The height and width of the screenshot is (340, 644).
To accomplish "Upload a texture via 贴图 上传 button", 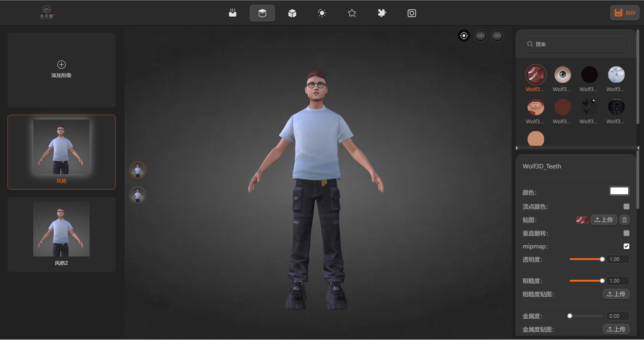I will (603, 220).
